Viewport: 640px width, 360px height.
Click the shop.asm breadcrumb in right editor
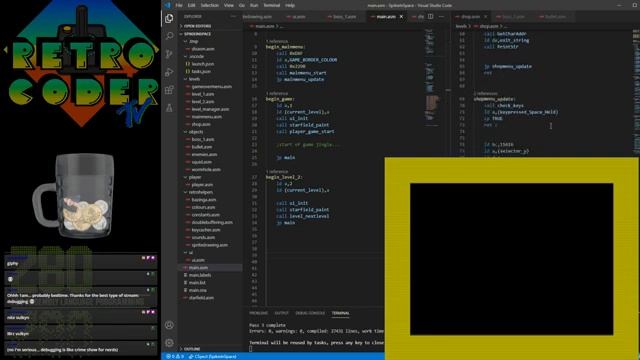[x=489, y=26]
